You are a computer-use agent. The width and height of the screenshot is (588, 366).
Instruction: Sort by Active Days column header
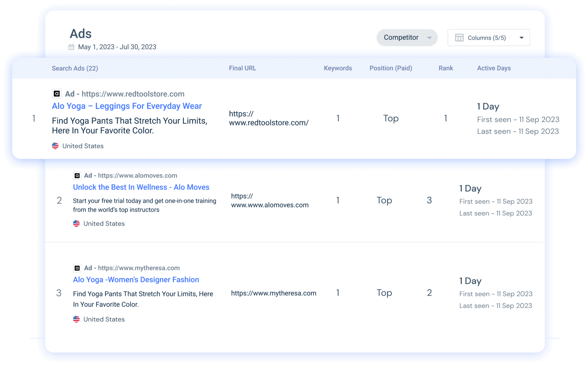[494, 68]
